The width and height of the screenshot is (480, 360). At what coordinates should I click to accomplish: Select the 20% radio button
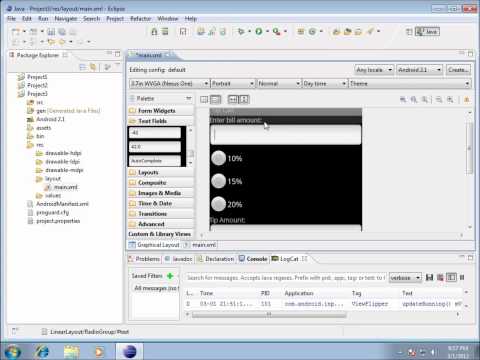click(x=219, y=204)
